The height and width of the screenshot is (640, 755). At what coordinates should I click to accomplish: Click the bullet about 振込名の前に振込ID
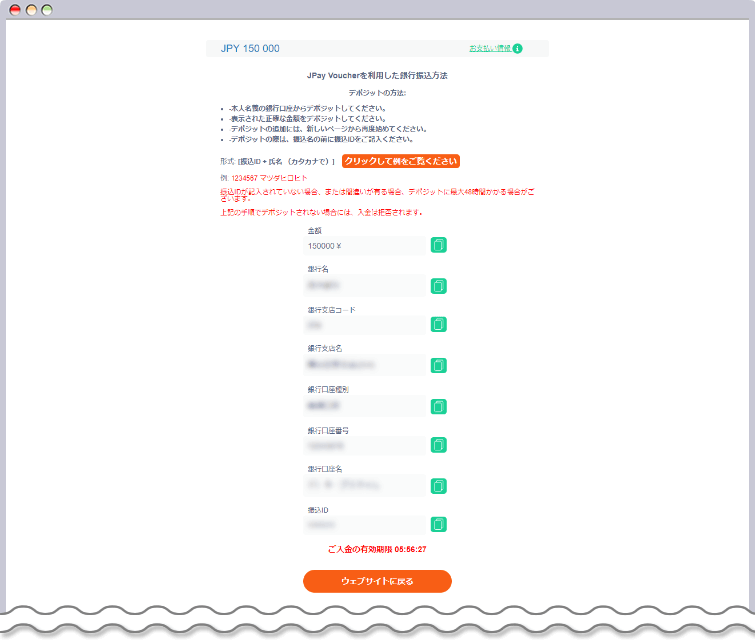321,139
